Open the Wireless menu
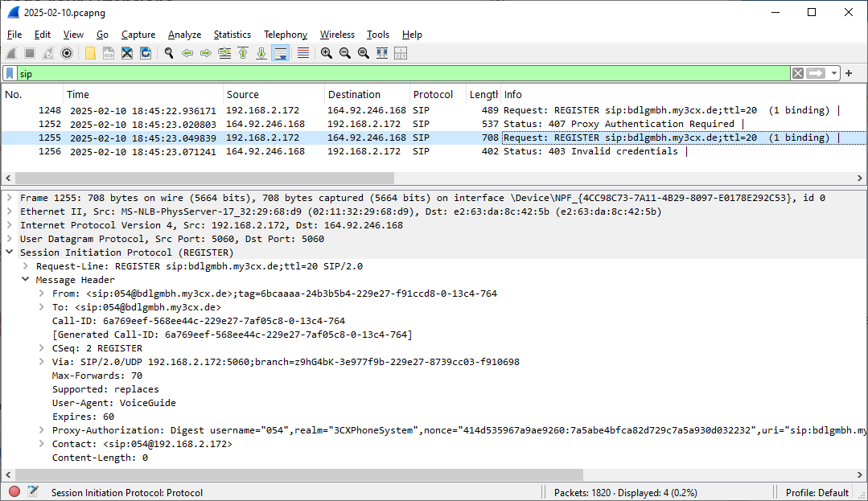The width and height of the screenshot is (868, 501). tap(337, 35)
